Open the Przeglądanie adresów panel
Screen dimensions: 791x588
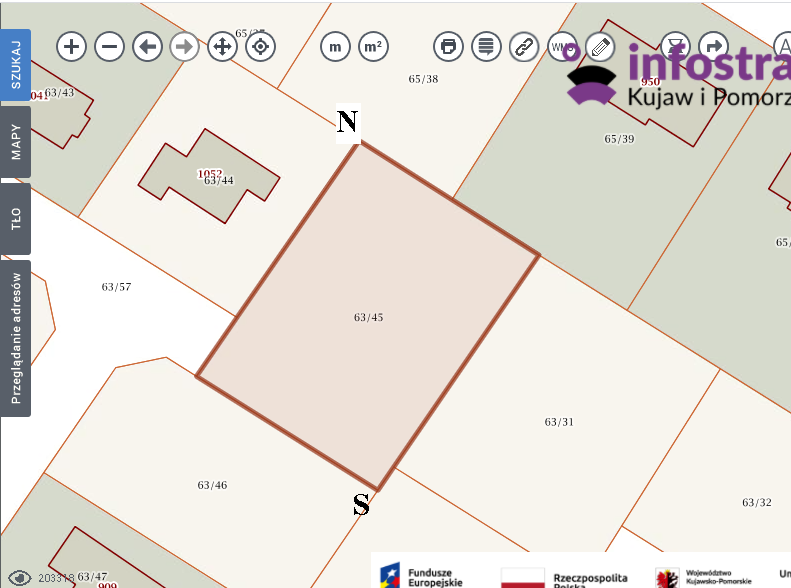pos(16,338)
